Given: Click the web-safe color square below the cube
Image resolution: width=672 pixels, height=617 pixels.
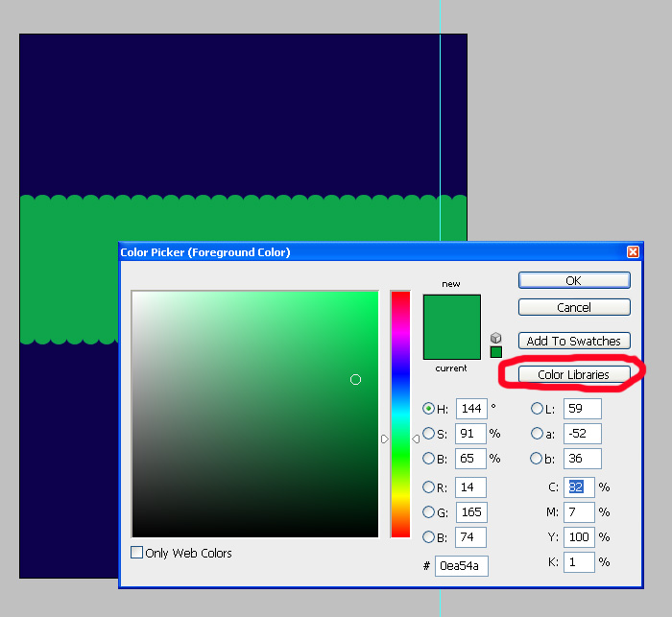Looking at the screenshot, I should [x=496, y=352].
